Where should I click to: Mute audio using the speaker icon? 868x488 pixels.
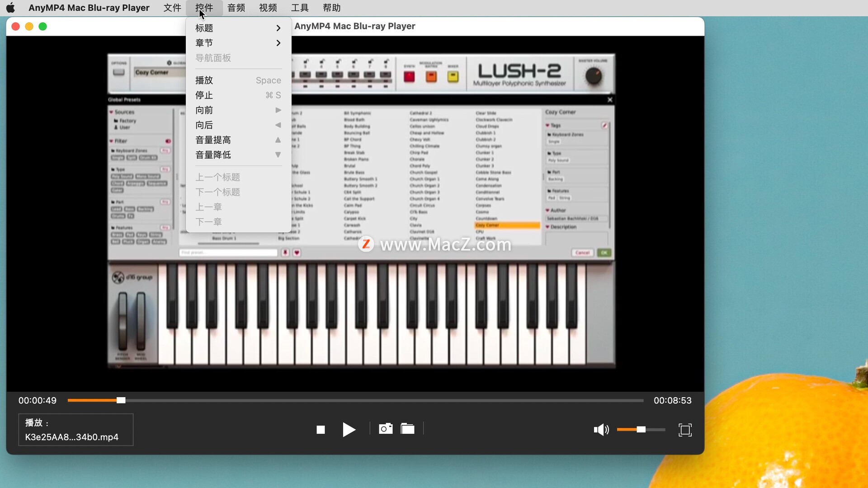click(601, 430)
